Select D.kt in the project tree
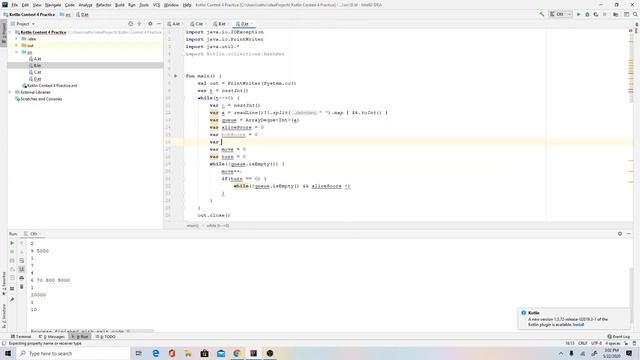 click(x=35, y=79)
